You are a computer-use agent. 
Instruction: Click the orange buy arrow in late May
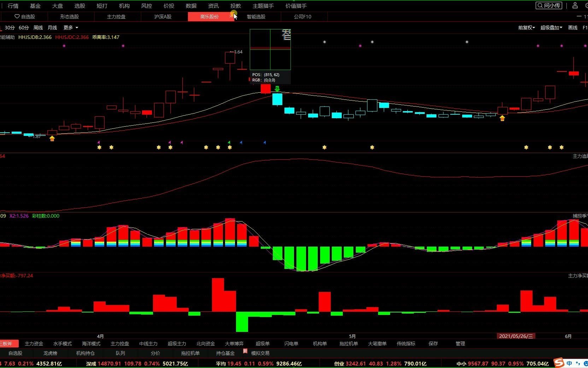[502, 118]
